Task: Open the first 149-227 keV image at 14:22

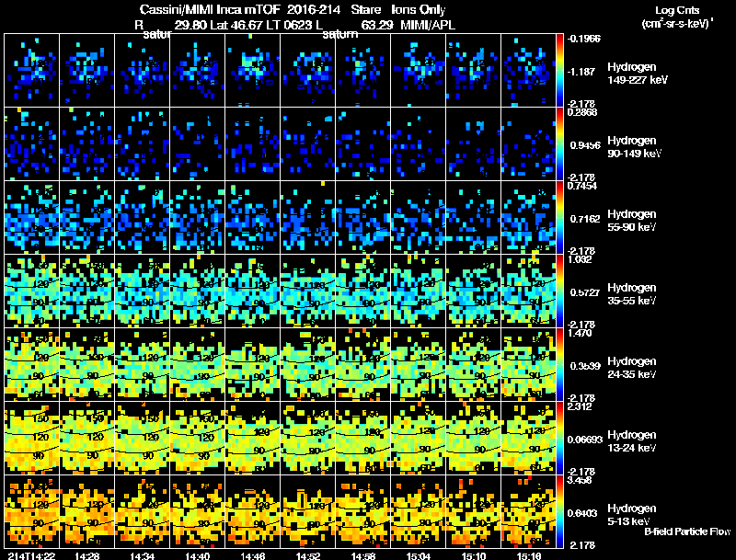Action: (x=32, y=70)
